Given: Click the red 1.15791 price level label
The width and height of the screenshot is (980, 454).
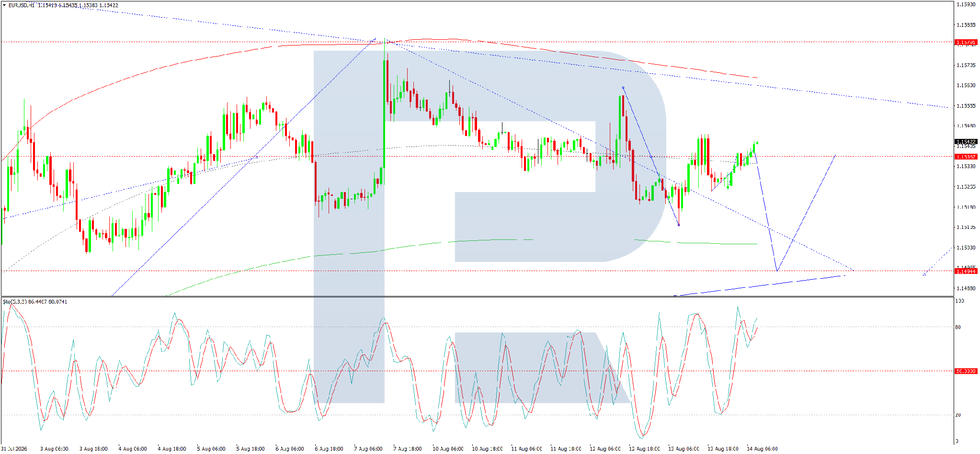Looking at the screenshot, I should (966, 42).
